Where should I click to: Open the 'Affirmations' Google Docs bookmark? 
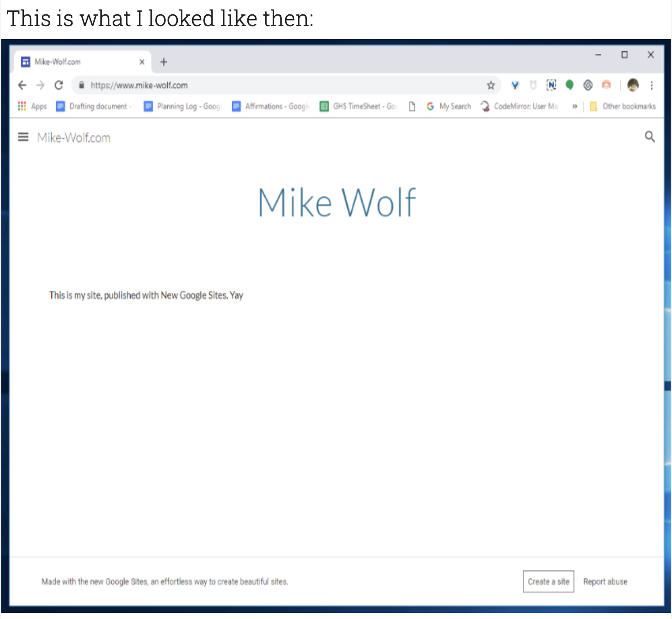tap(270, 106)
